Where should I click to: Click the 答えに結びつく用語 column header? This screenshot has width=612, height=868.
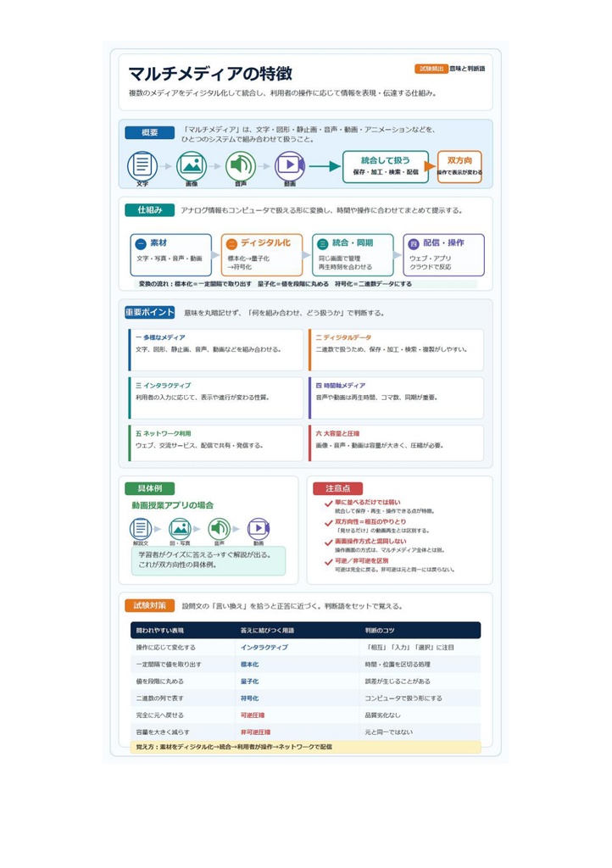pos(267,631)
